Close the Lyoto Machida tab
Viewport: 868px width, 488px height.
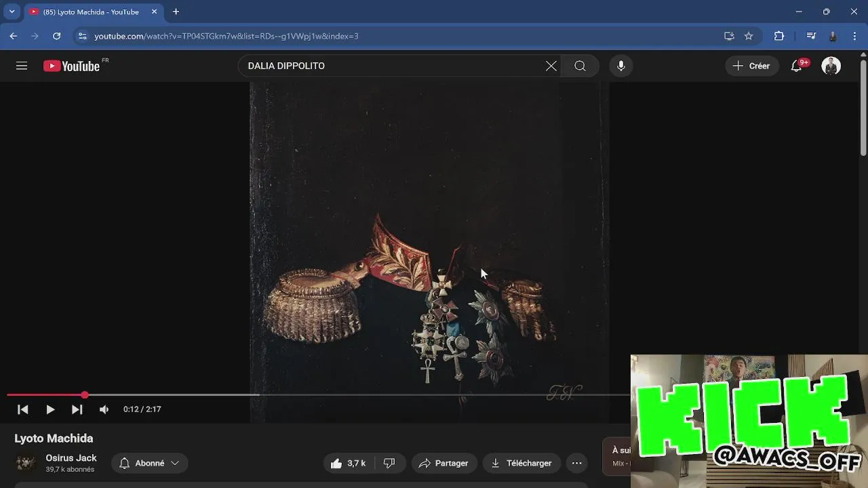click(154, 12)
